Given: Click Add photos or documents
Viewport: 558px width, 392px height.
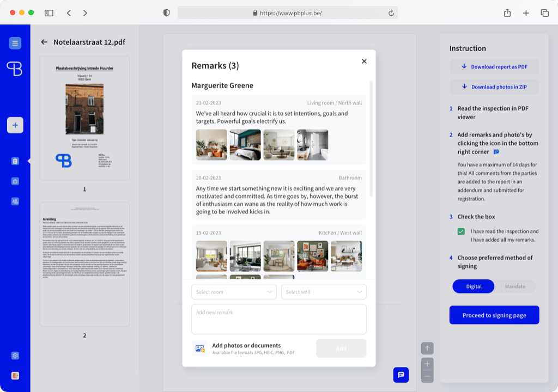Looking at the screenshot, I should point(247,345).
